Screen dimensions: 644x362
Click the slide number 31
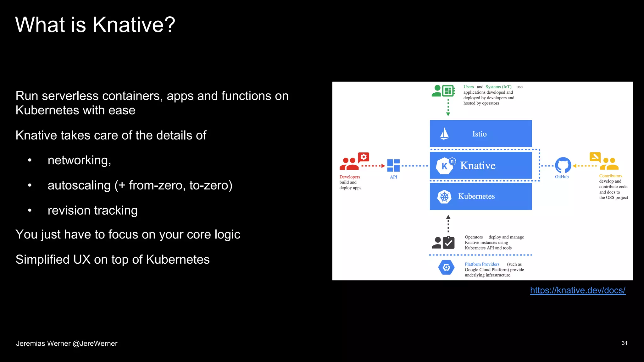[x=625, y=343]
